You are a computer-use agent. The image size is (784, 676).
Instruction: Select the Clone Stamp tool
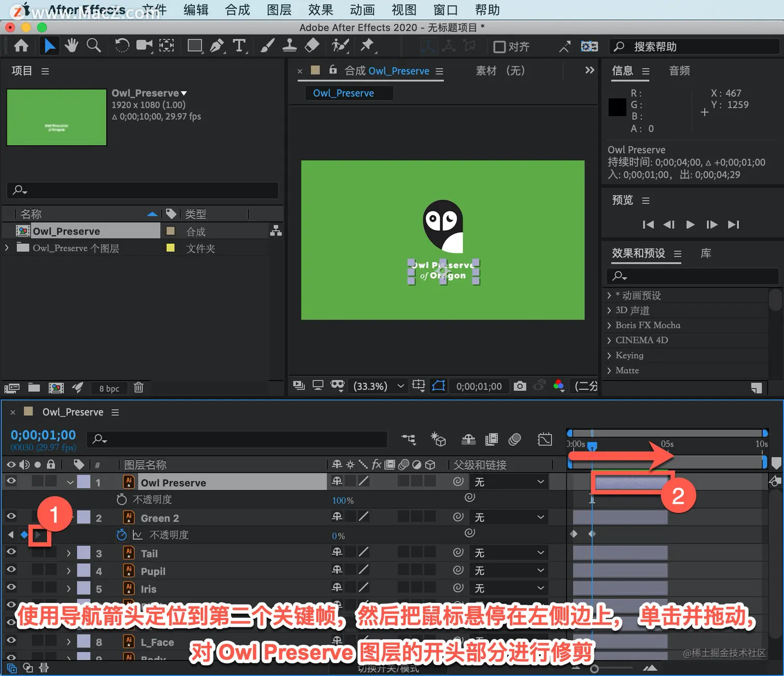pos(289,46)
